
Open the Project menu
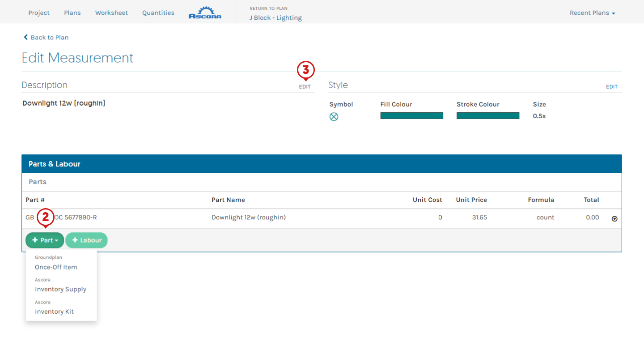point(39,13)
